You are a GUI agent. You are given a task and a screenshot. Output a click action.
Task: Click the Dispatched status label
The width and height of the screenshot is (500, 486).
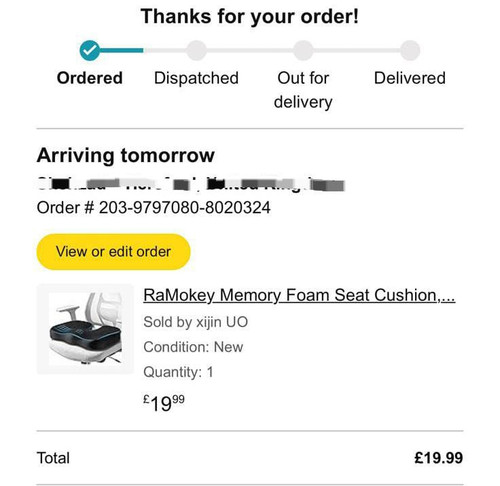pos(196,78)
